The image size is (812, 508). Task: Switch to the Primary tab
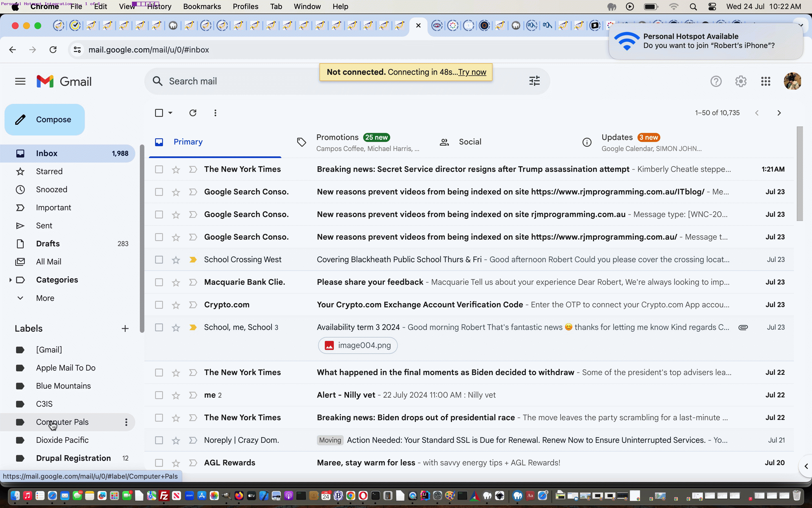(215, 142)
